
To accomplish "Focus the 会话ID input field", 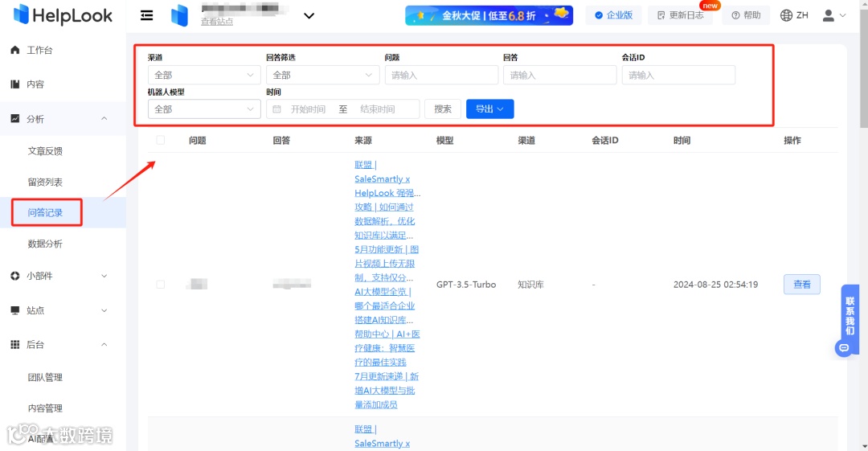I will (x=678, y=75).
